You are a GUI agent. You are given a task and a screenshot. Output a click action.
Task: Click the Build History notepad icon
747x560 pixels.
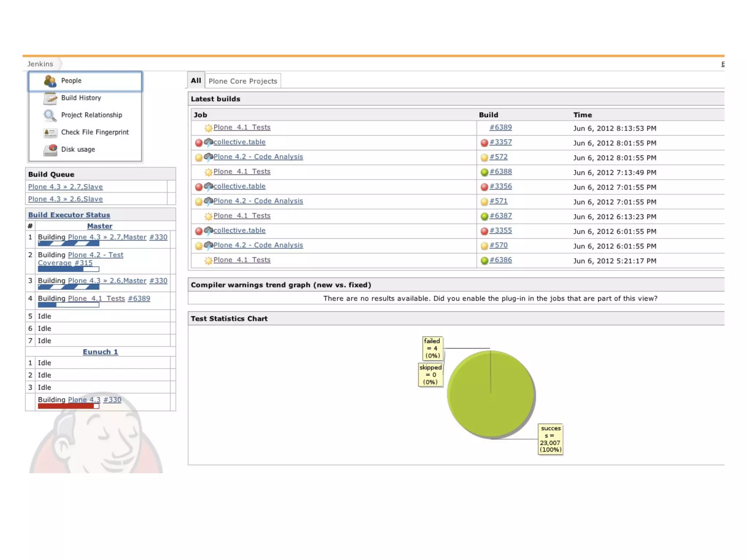[50, 98]
